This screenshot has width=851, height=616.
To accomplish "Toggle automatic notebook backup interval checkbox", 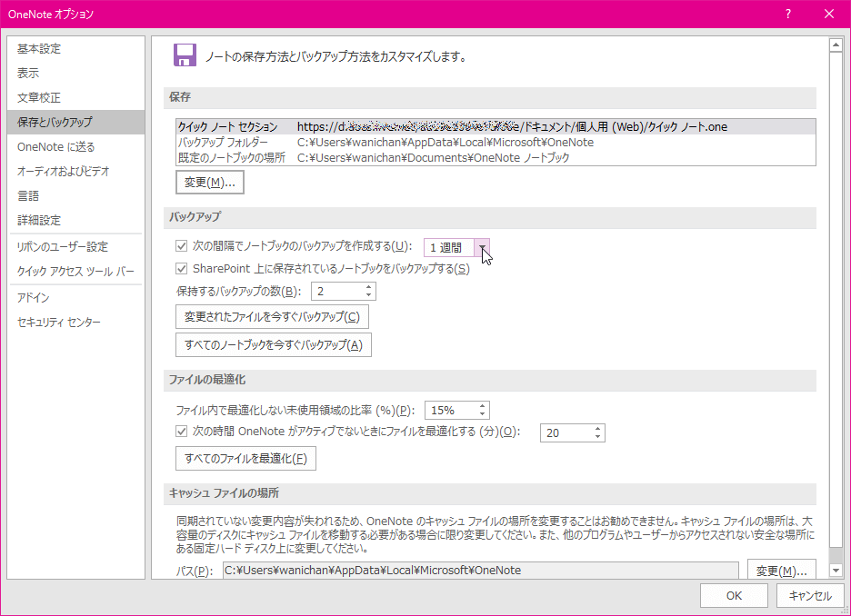I will pyautogui.click(x=181, y=246).
